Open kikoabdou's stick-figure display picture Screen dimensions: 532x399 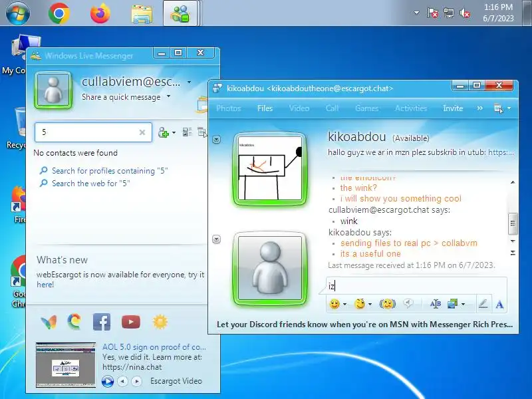tap(270, 169)
